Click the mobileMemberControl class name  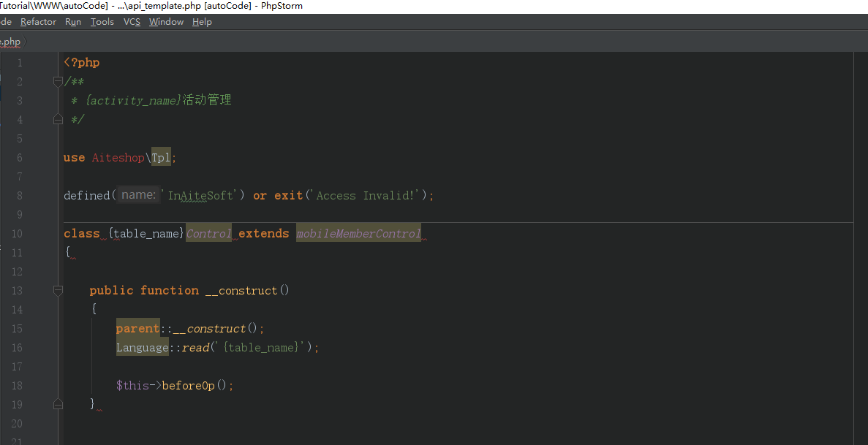[359, 234]
